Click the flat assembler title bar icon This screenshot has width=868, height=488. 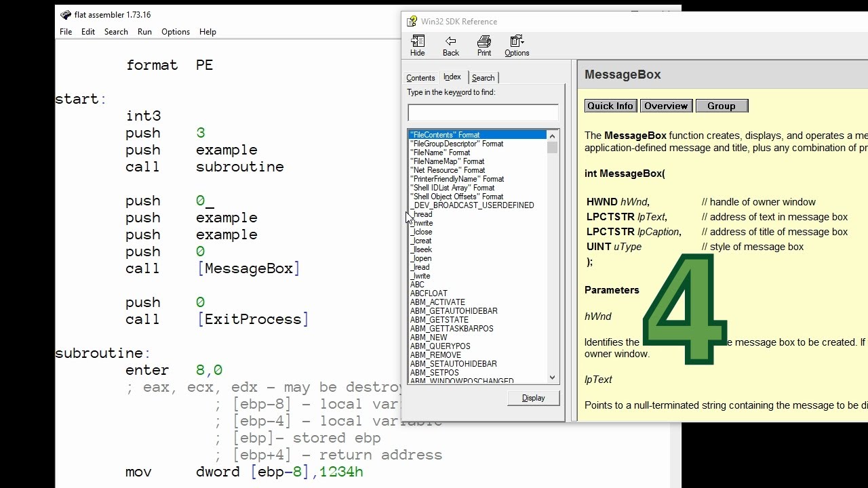(66, 15)
